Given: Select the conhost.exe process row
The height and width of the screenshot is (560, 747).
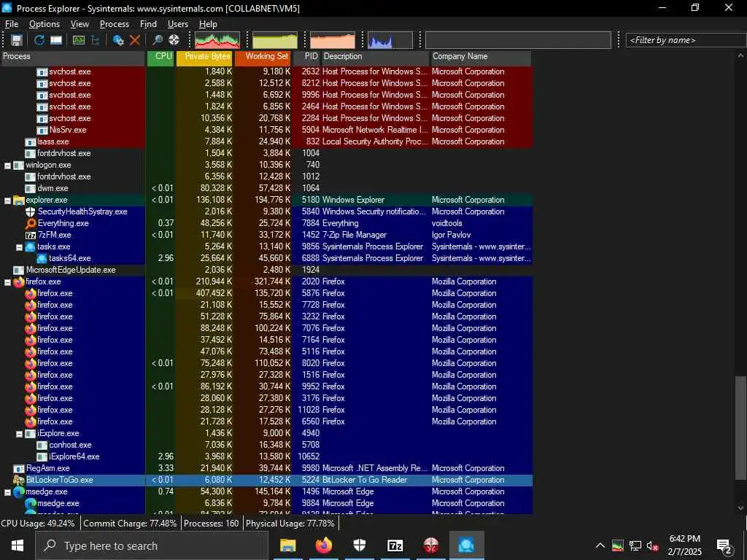Looking at the screenshot, I should tap(266, 445).
